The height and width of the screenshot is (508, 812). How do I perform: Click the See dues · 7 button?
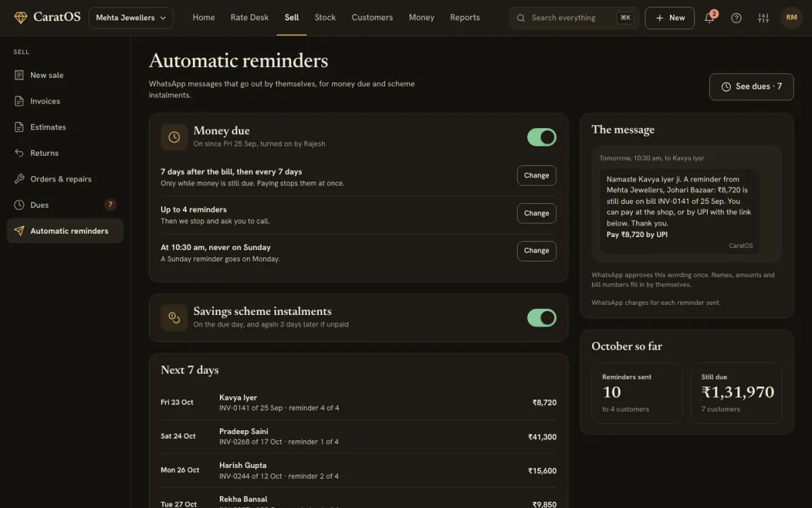751,87
